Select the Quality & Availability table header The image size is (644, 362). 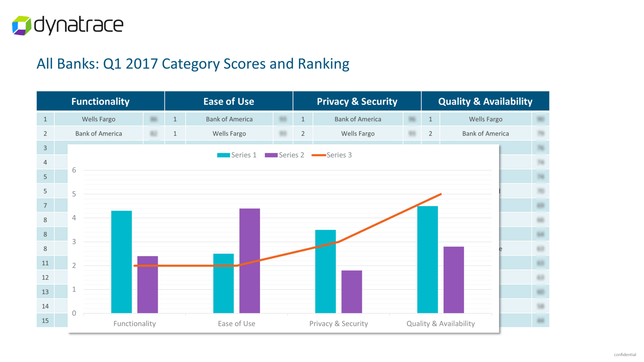(485, 101)
